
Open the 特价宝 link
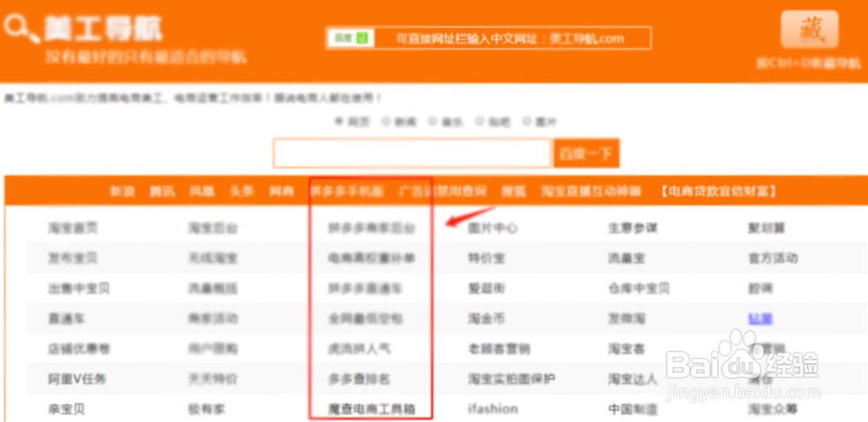tap(487, 258)
